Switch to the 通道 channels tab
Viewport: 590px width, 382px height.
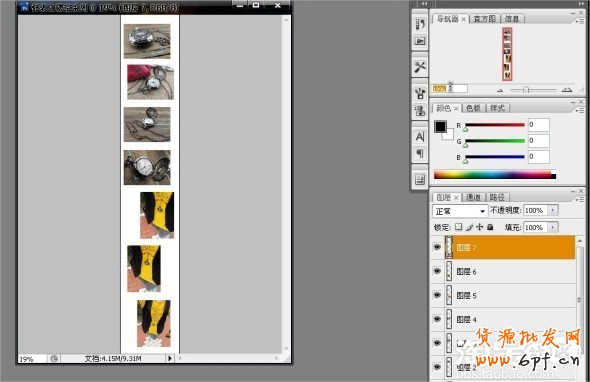pyautogui.click(x=473, y=197)
